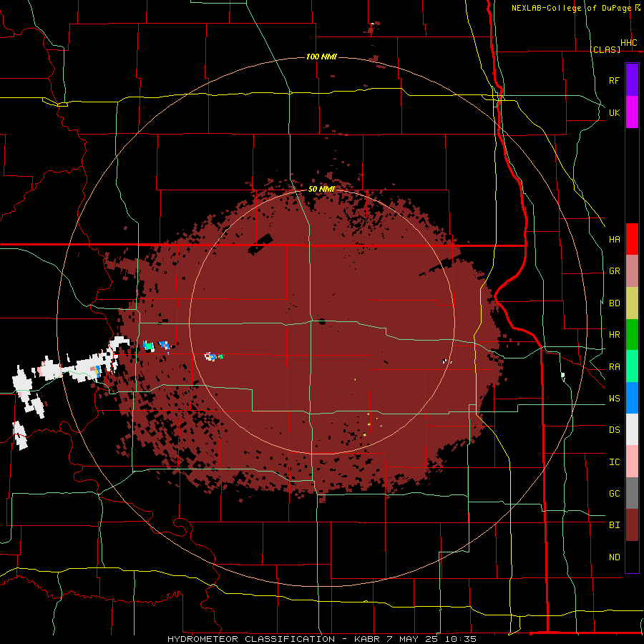Click the GC gray legend swatch
The height and width of the screenshot is (644, 644).
click(632, 493)
